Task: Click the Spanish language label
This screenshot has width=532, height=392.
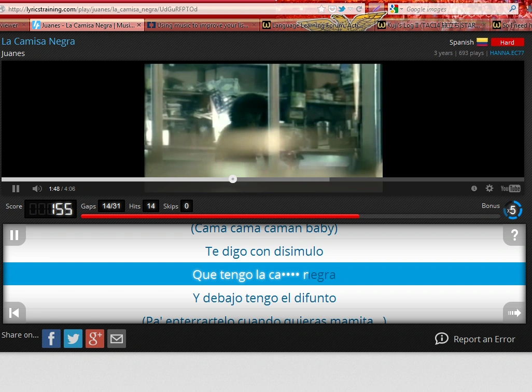Action: pyautogui.click(x=461, y=43)
